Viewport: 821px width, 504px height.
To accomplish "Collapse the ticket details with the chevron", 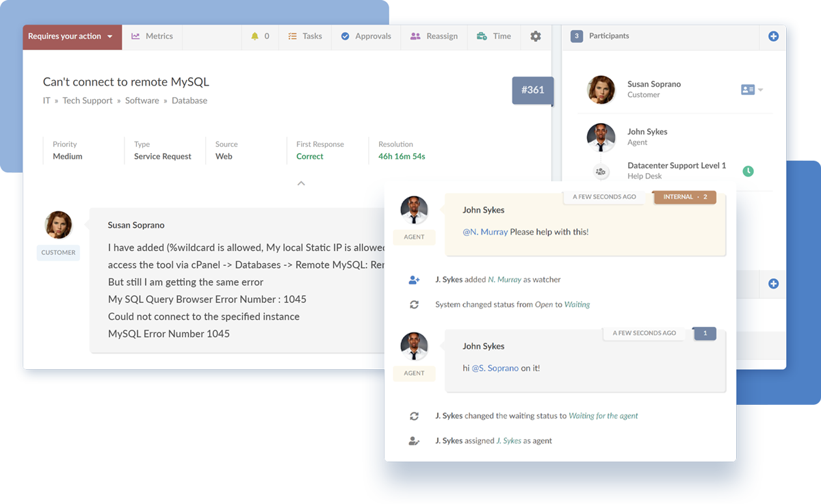I will (x=301, y=183).
